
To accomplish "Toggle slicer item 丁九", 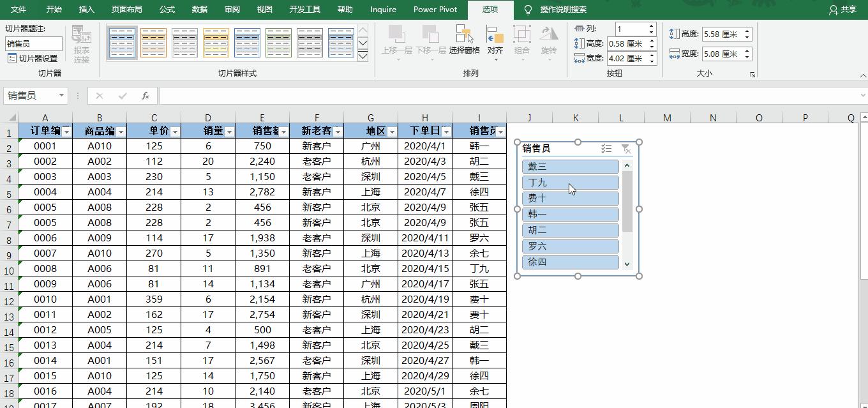I will pos(570,183).
